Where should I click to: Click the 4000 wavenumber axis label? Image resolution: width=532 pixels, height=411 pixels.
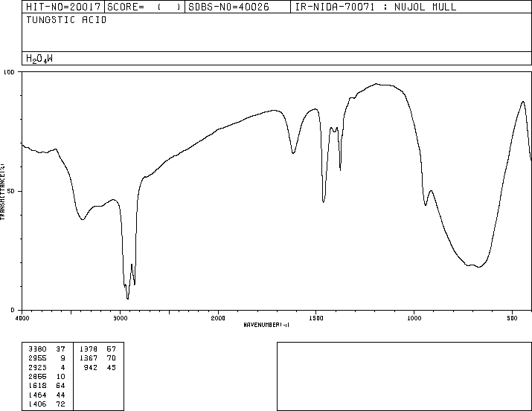click(22, 318)
